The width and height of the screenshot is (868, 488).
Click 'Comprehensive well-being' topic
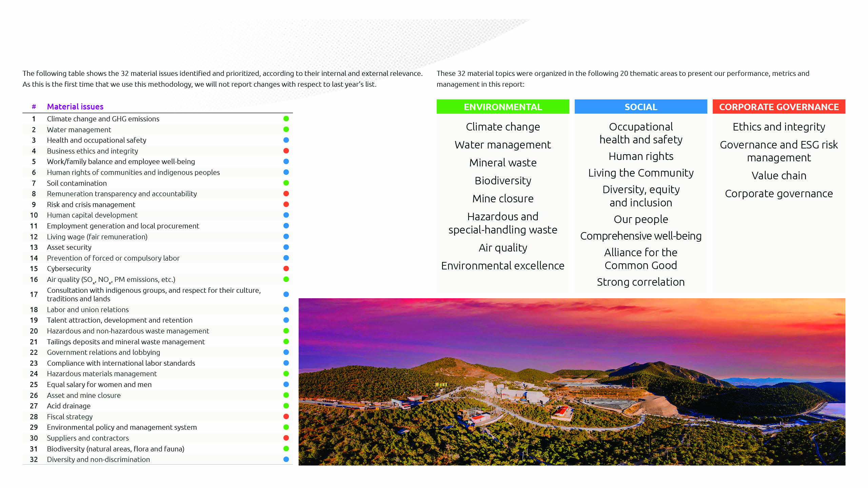pyautogui.click(x=641, y=236)
